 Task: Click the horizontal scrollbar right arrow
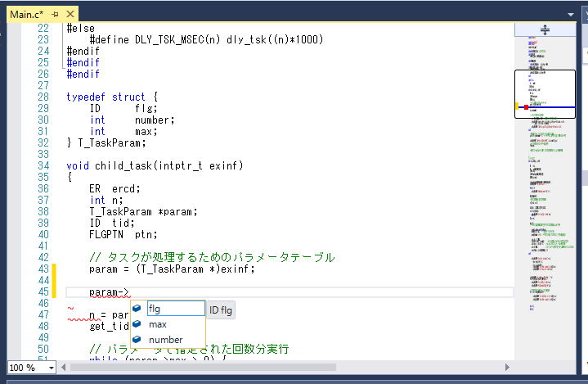click(508, 368)
